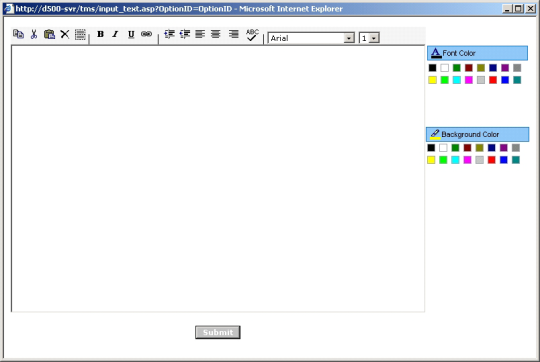This screenshot has height=362, width=540.
Task: Click the Background Color header
Action: pyautogui.click(x=478, y=134)
